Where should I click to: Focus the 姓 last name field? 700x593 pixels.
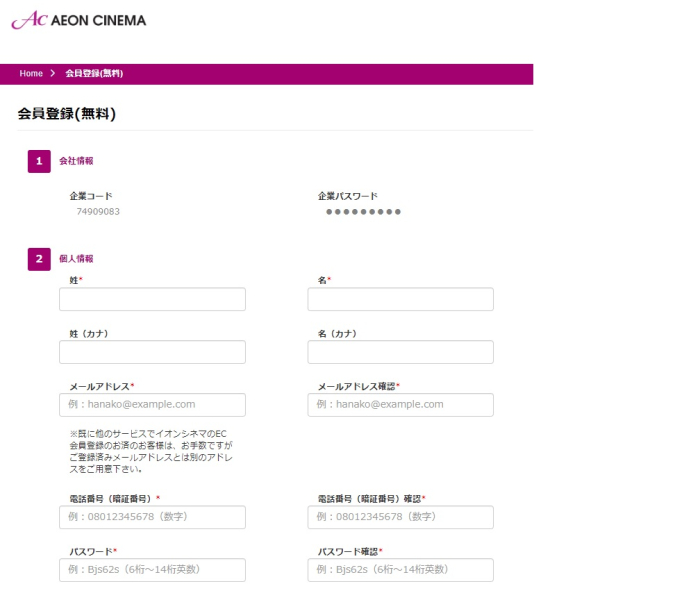click(x=152, y=300)
